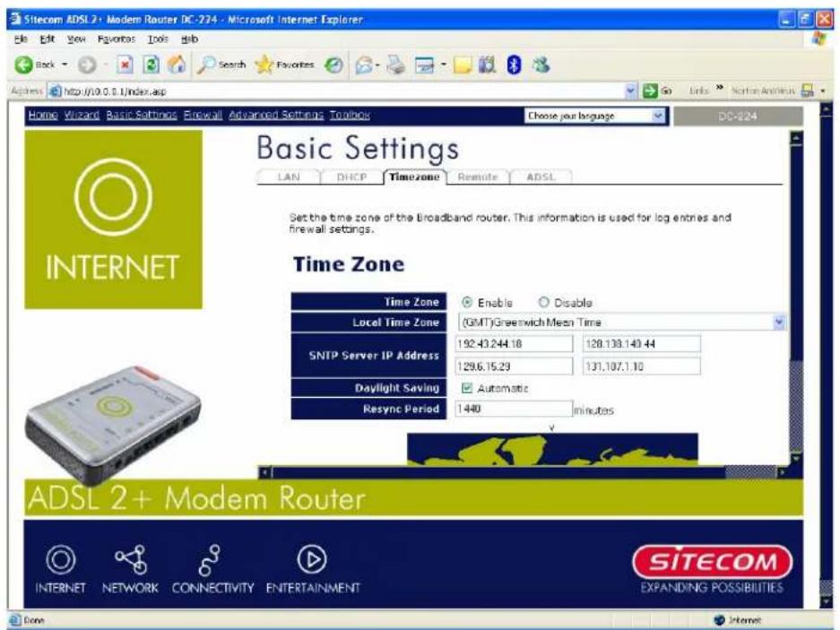Click the outer page vertical scrollbar
840x630 pixels.
pyautogui.click(x=826, y=355)
